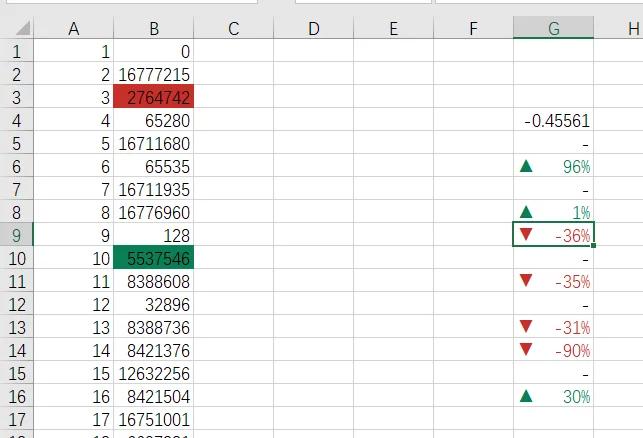Click the green up arrow in G16

pos(526,396)
